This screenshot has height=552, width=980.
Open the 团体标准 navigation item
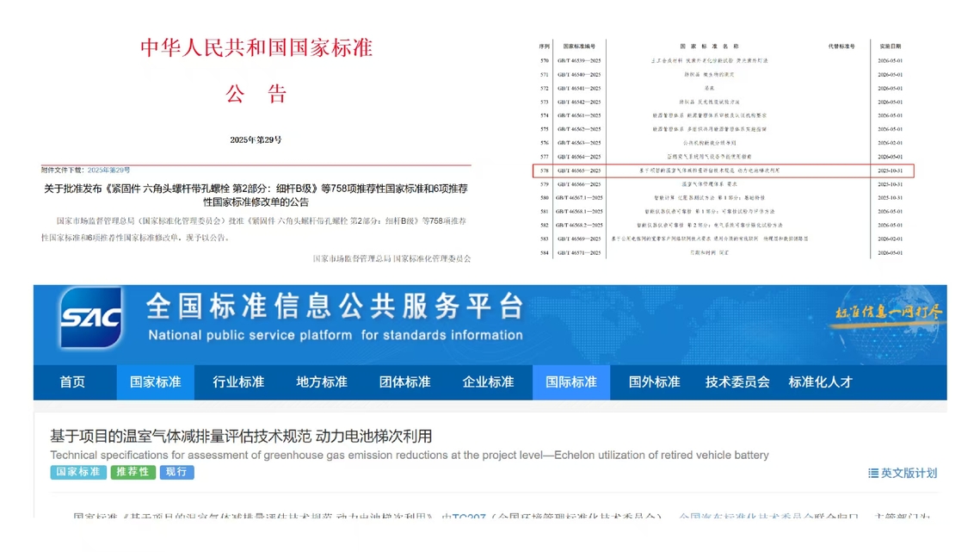pos(404,382)
